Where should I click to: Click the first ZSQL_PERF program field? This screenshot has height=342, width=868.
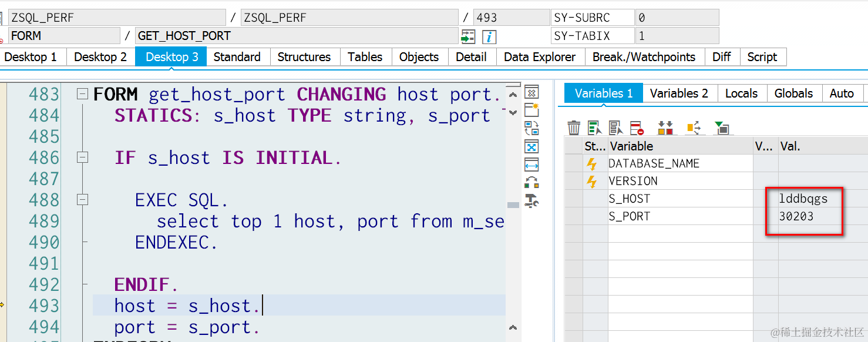click(x=117, y=18)
